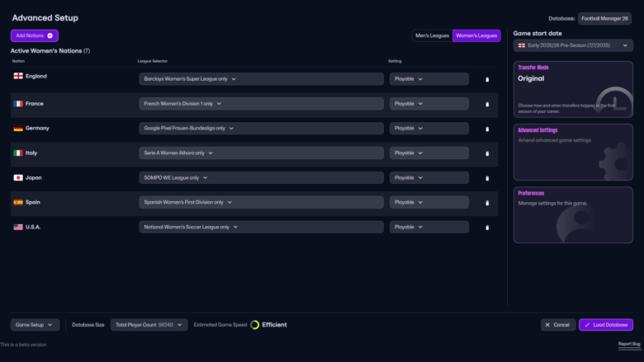644x362 pixels.
Task: Select the Women's Leagues tab
Action: [x=476, y=35]
